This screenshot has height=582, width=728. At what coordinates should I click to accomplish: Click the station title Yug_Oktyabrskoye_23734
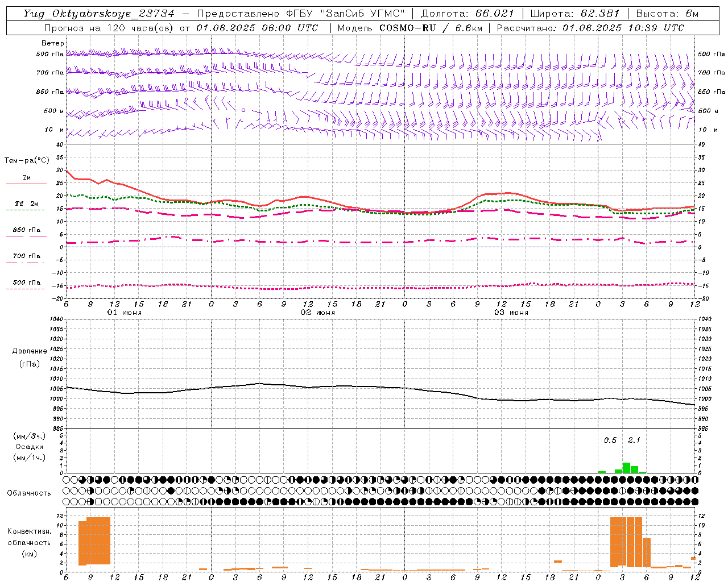click(99, 14)
